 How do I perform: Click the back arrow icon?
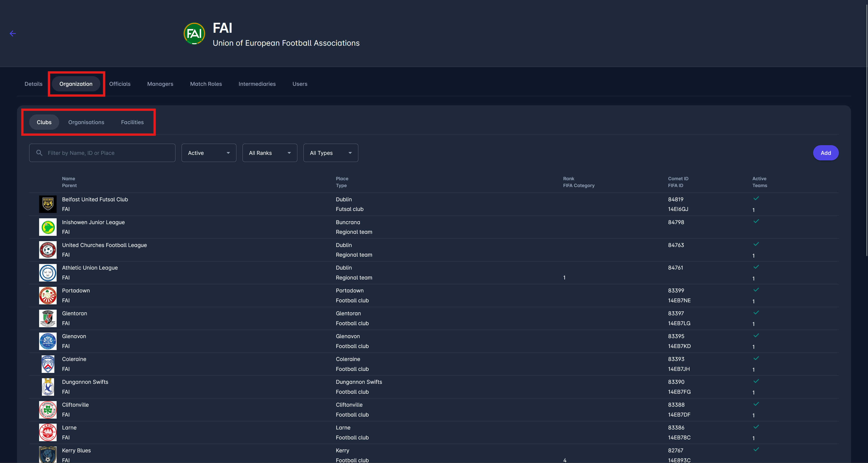13,33
